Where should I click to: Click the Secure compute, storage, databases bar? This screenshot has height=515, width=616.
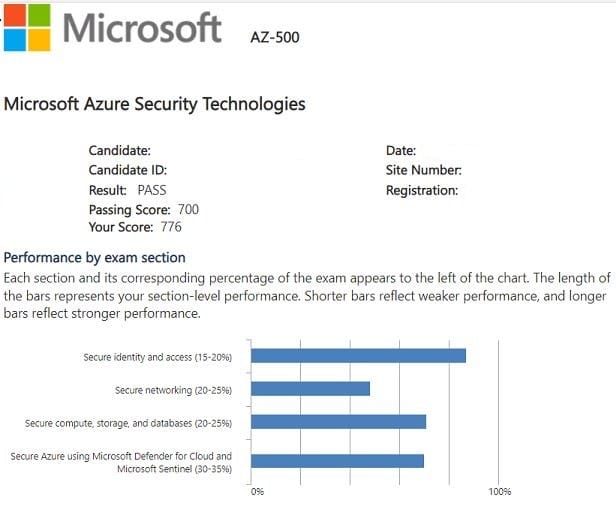point(338,421)
